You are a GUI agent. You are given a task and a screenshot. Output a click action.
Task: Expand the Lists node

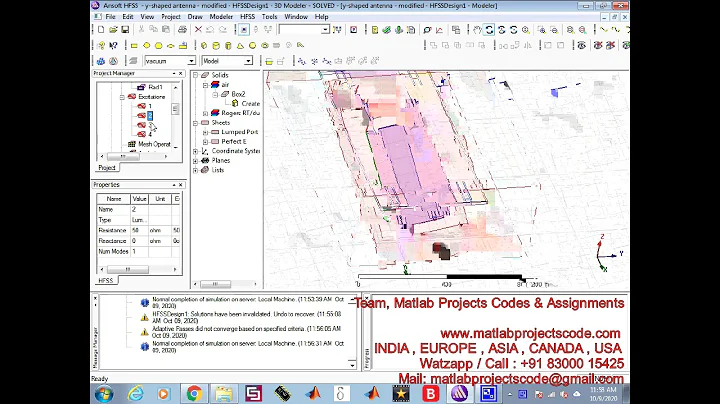[196, 170]
